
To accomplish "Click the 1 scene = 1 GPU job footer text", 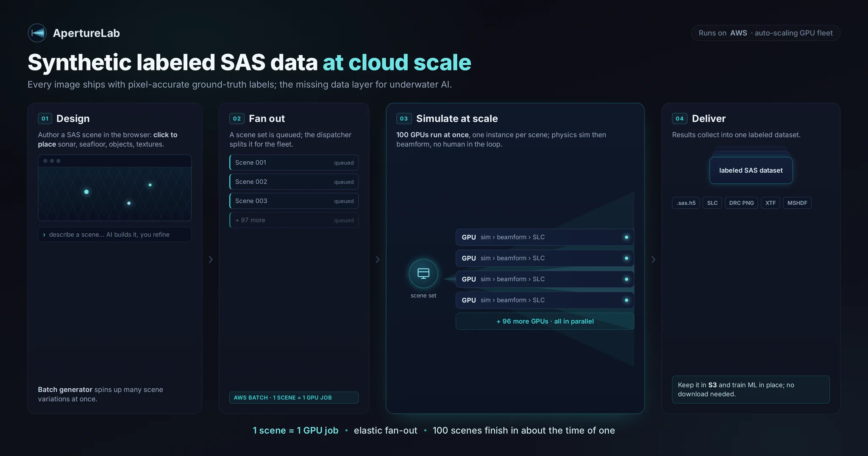I will (x=295, y=431).
